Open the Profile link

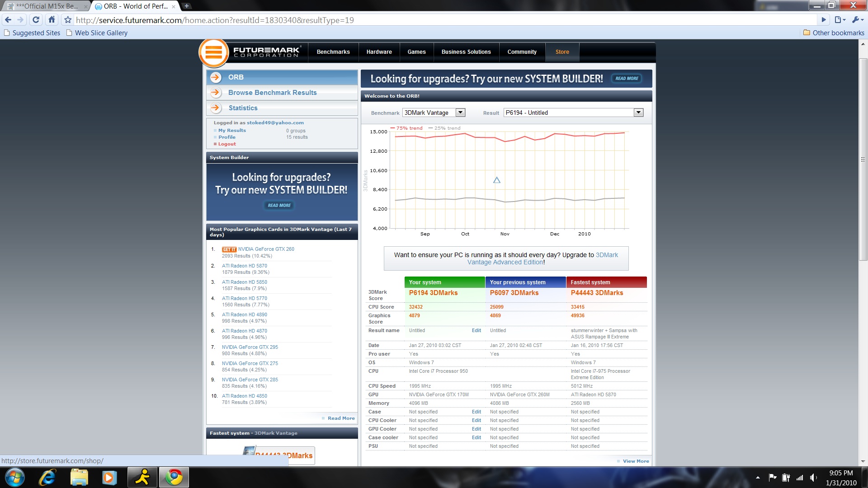click(x=227, y=137)
